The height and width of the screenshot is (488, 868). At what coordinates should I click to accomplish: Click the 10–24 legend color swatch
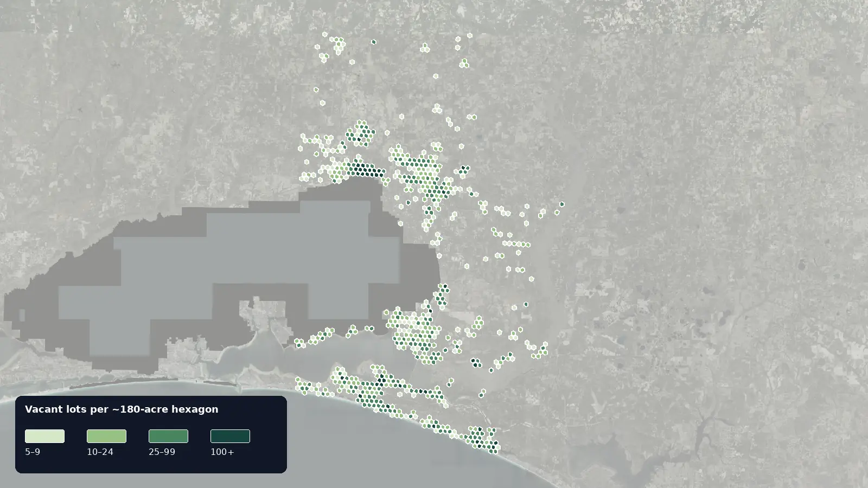pyautogui.click(x=106, y=436)
